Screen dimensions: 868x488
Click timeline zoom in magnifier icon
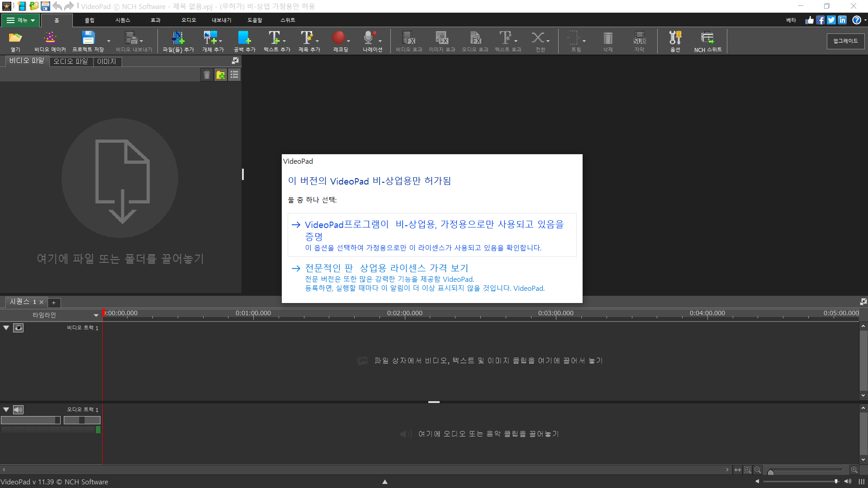(x=854, y=470)
